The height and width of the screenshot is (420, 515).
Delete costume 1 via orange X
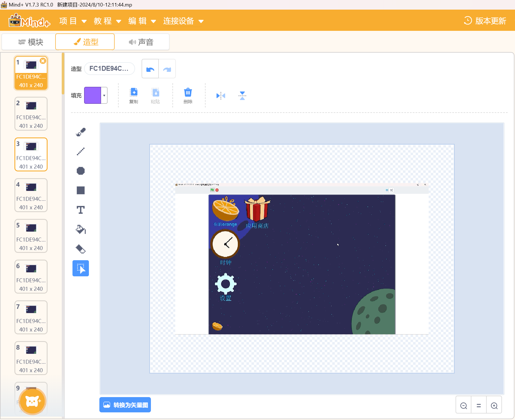click(x=43, y=61)
